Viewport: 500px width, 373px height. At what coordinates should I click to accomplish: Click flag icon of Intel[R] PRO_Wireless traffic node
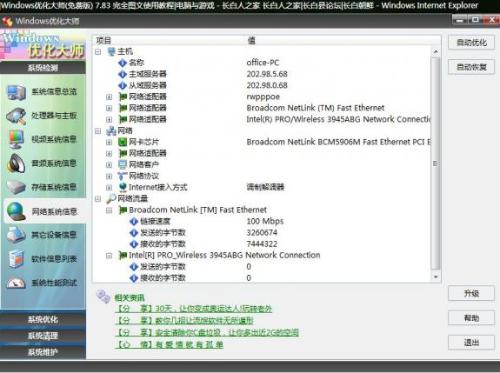coord(123,255)
